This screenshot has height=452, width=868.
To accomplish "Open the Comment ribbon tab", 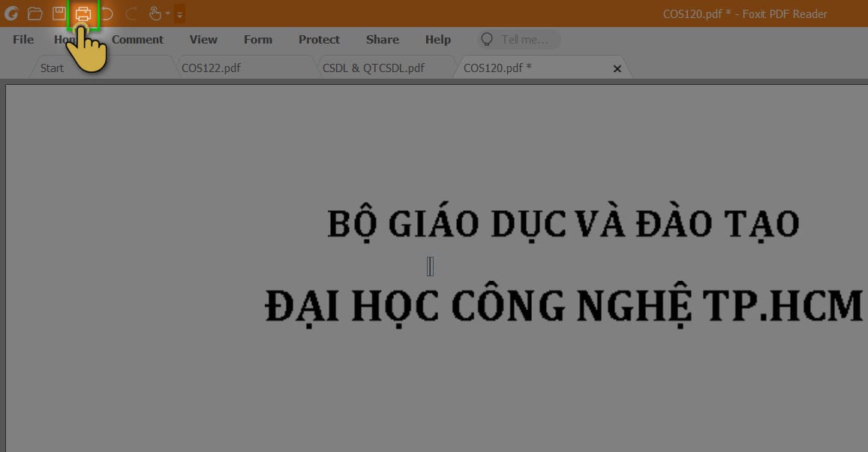I will point(137,39).
